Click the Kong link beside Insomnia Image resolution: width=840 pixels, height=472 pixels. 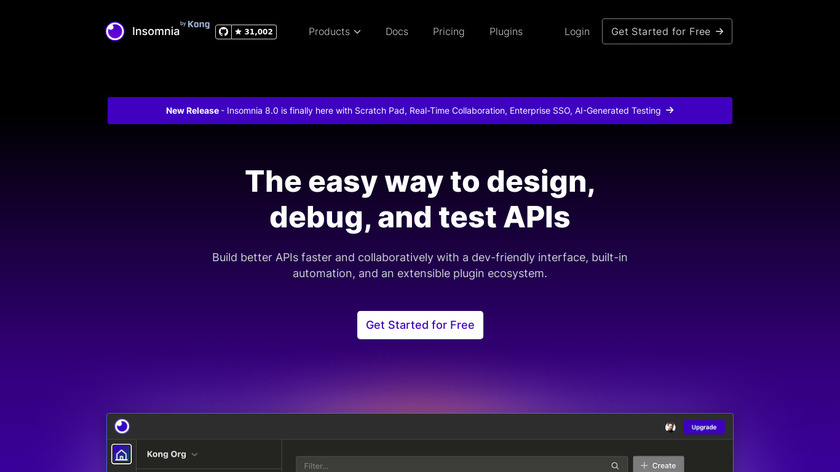pos(195,24)
